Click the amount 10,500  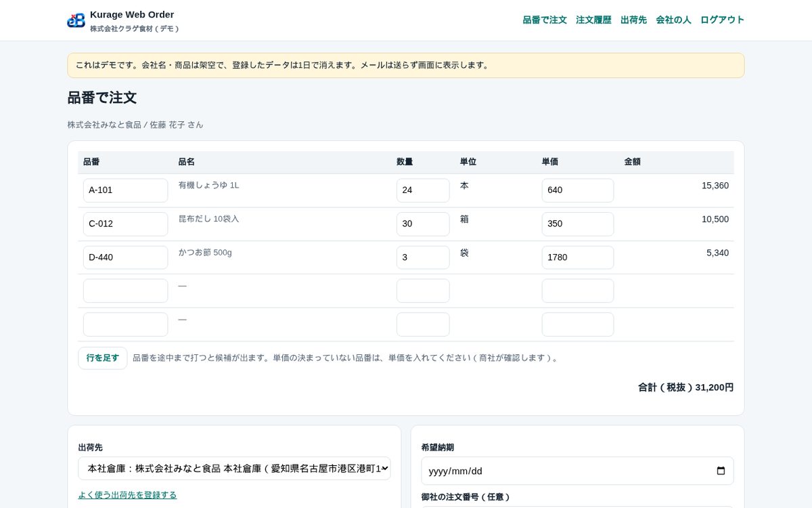pyautogui.click(x=715, y=219)
